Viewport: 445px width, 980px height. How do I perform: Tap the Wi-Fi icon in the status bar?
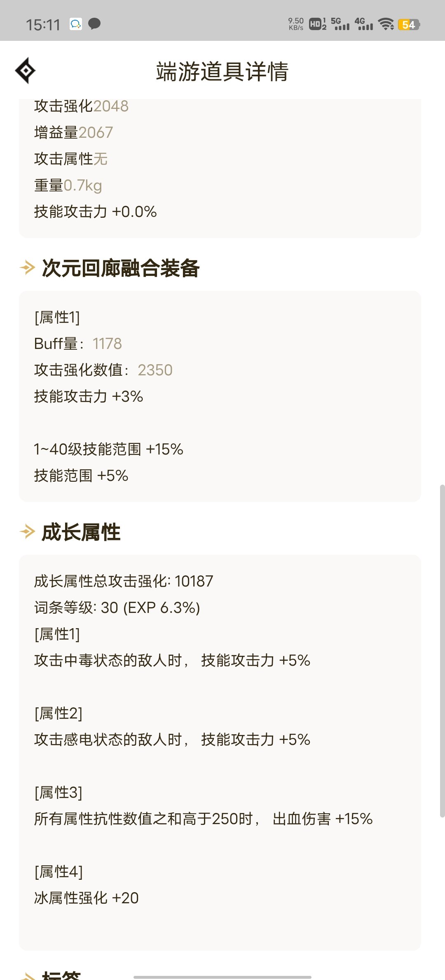(386, 25)
